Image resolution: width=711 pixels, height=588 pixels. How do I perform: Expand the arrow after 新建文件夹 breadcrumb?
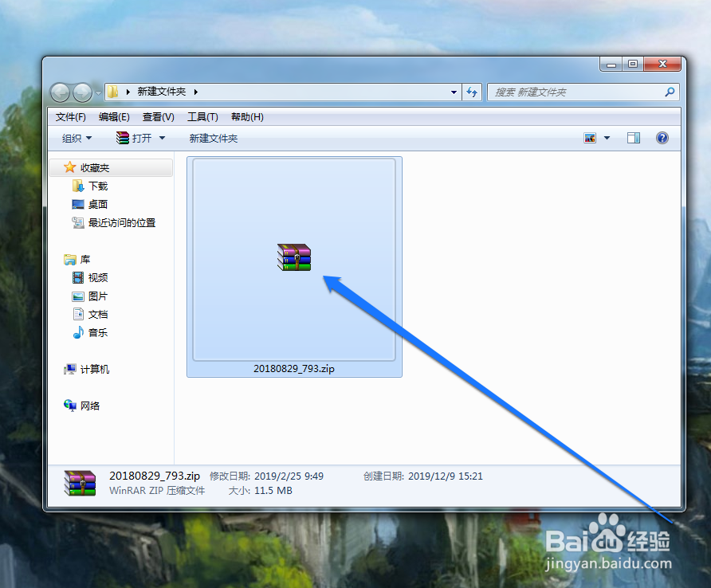click(196, 92)
